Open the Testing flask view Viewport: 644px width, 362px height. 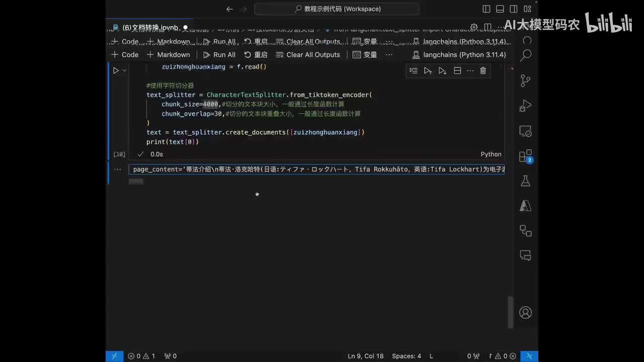click(526, 181)
